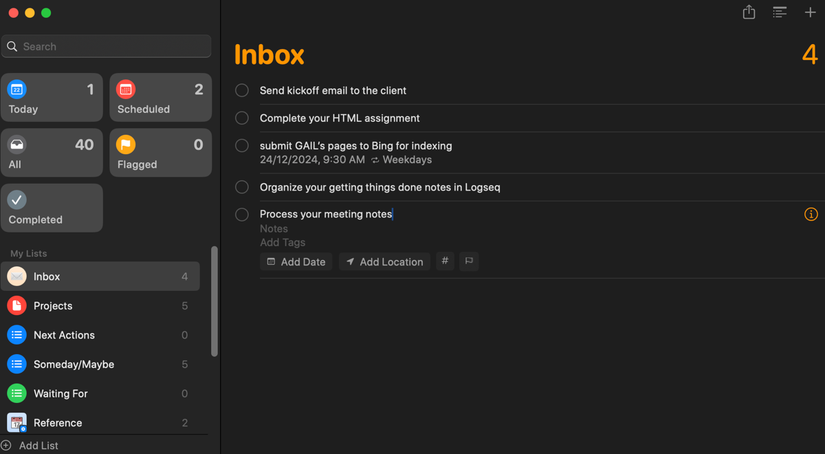Click the Completed checkmark icon
This screenshot has width=825, height=454.
[x=17, y=200]
